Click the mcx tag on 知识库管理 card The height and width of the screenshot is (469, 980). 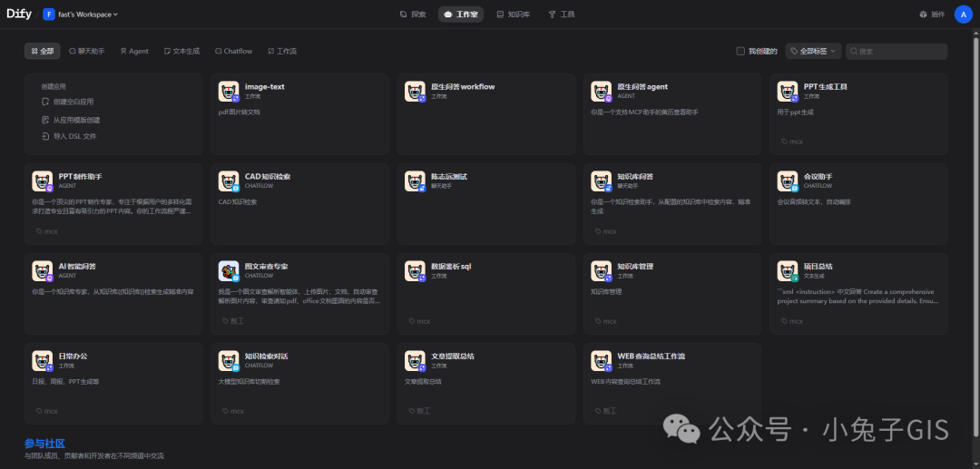[x=605, y=322]
